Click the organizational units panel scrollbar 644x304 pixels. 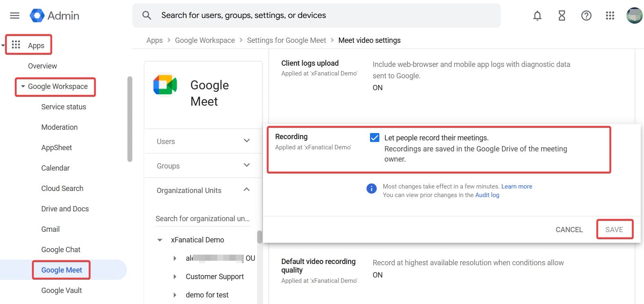[x=259, y=237]
